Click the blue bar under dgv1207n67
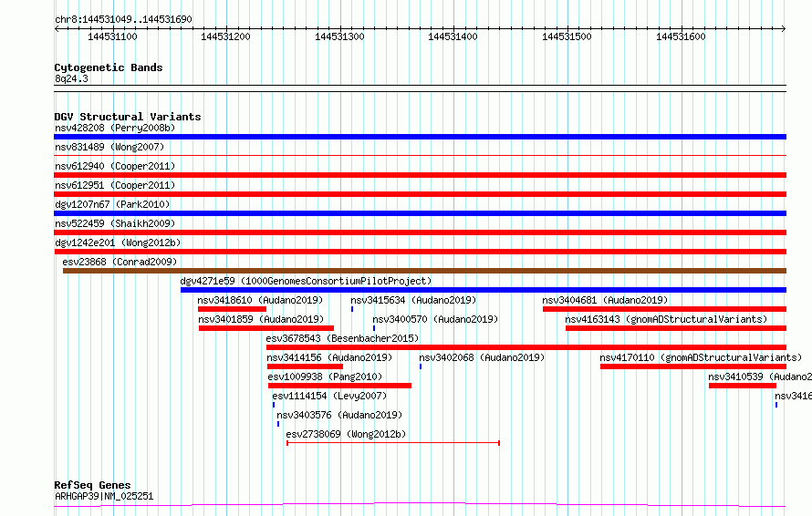This screenshot has height=516, width=812. 420,213
